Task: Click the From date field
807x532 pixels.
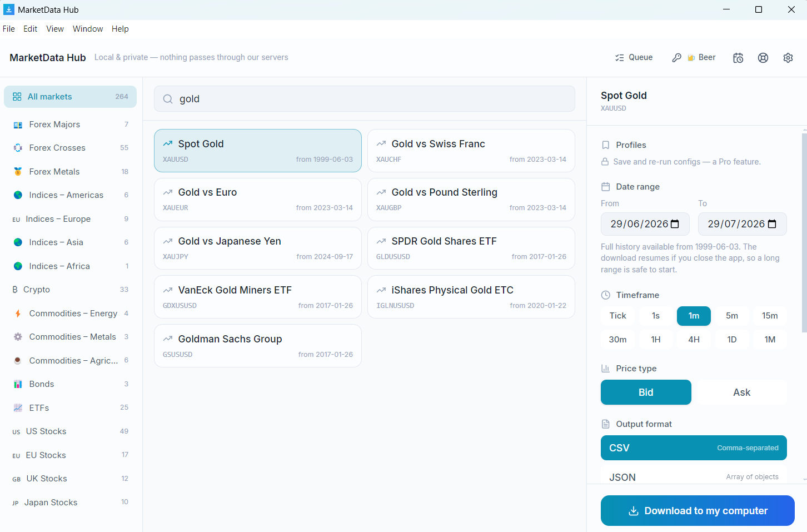Action: pyautogui.click(x=645, y=224)
